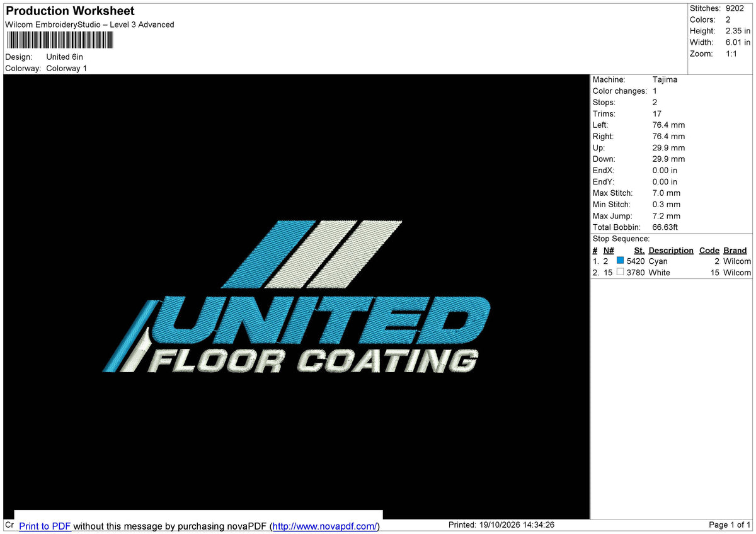Select the Production Worksheet title
756x534 pixels.
[70, 11]
